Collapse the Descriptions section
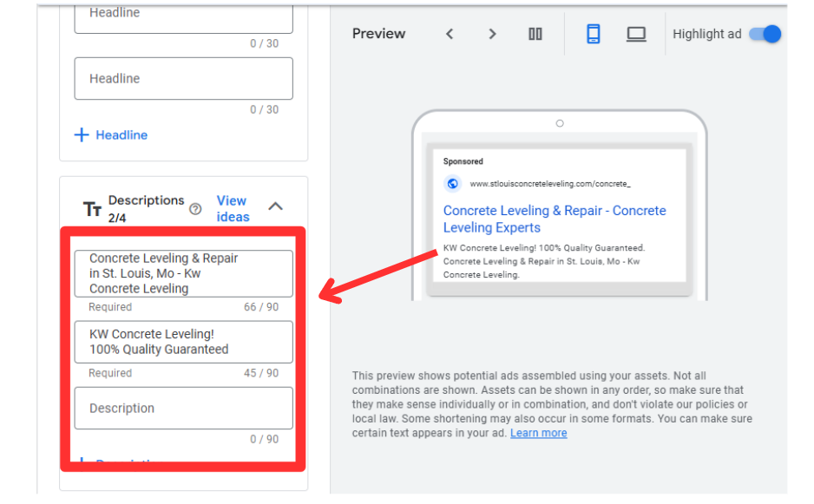This screenshot has width=814, height=504. pyautogui.click(x=276, y=206)
